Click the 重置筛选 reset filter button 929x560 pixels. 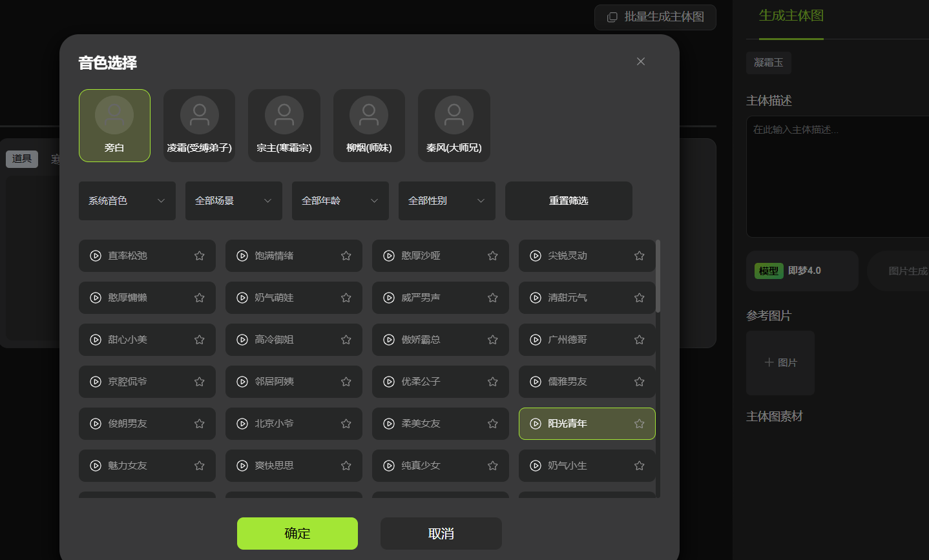tap(569, 201)
